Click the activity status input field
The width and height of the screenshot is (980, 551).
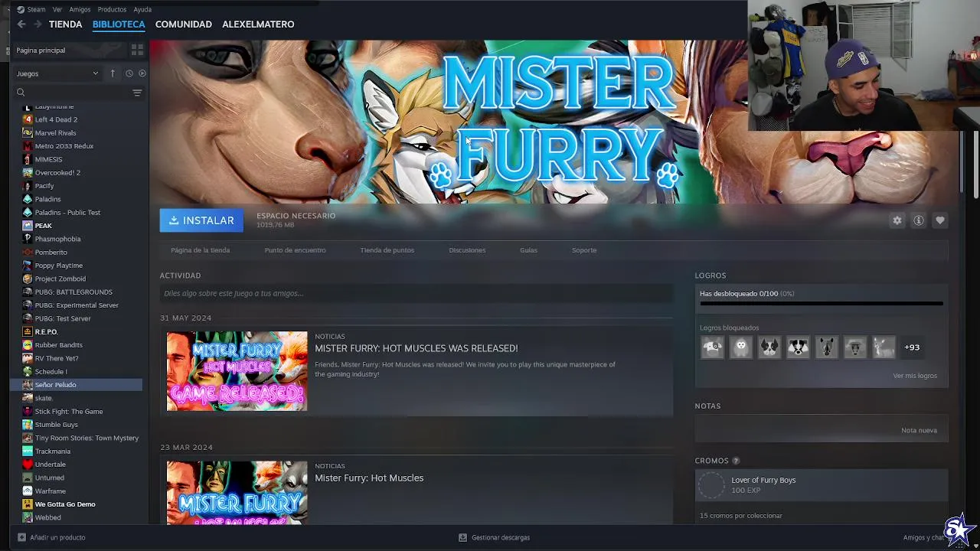(x=416, y=293)
